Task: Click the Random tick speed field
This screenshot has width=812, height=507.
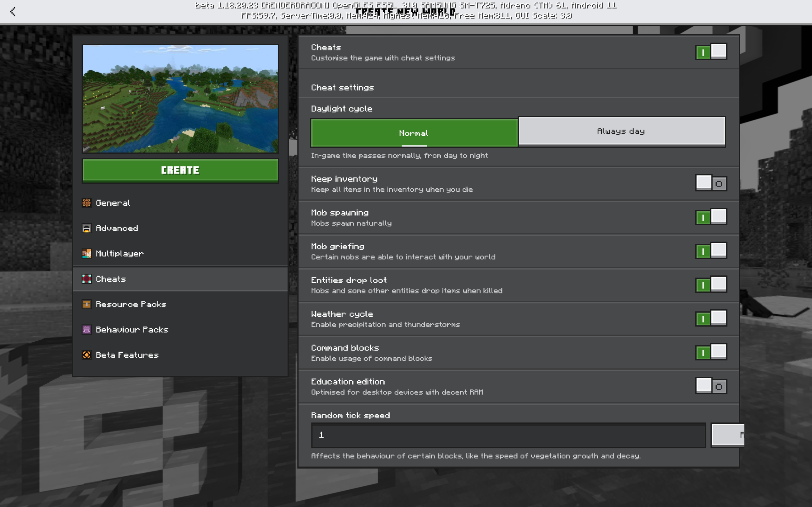Action: tap(508, 435)
